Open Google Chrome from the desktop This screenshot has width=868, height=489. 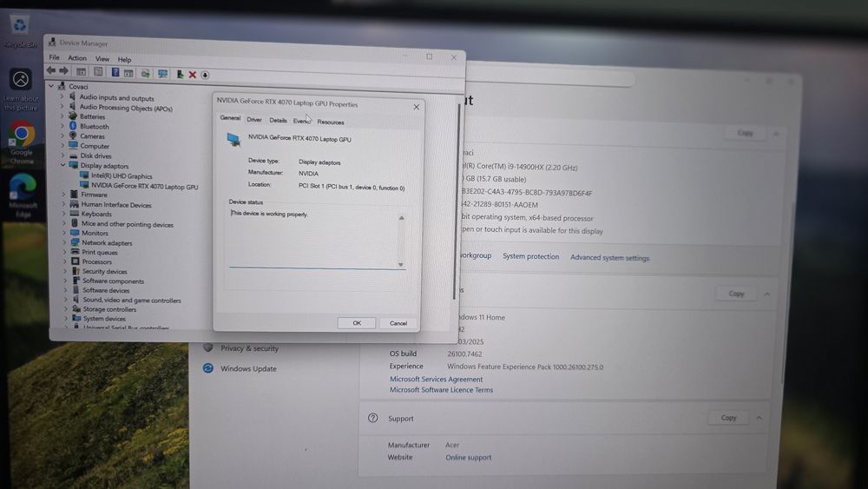pos(22,142)
